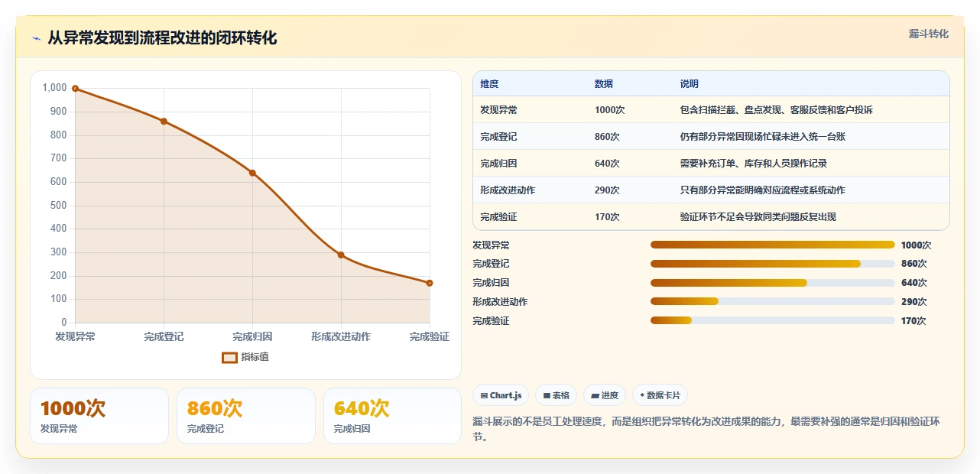The image size is (980, 474).
Task: Click description 需要补充订单、库存和人员操作记录
Action: point(753,164)
